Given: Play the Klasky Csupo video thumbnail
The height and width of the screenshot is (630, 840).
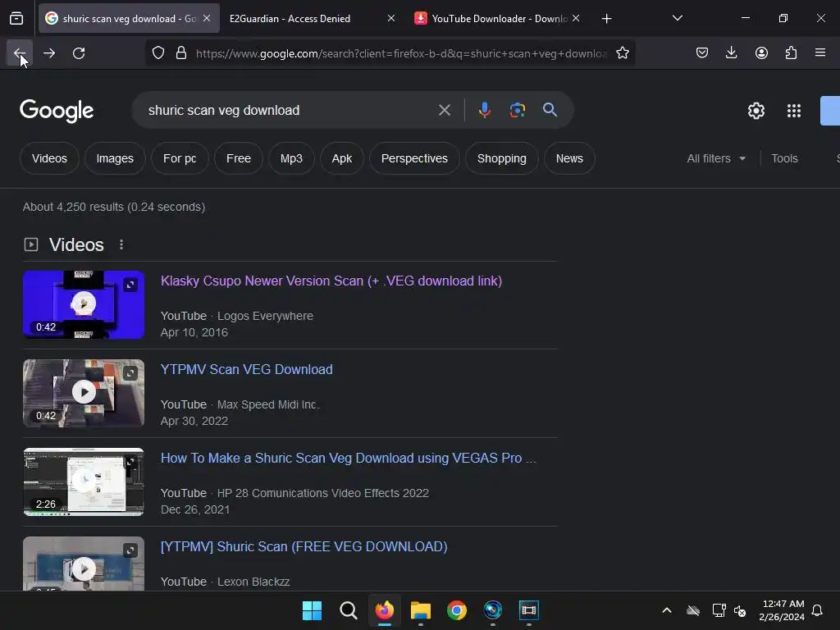Looking at the screenshot, I should pos(84,304).
